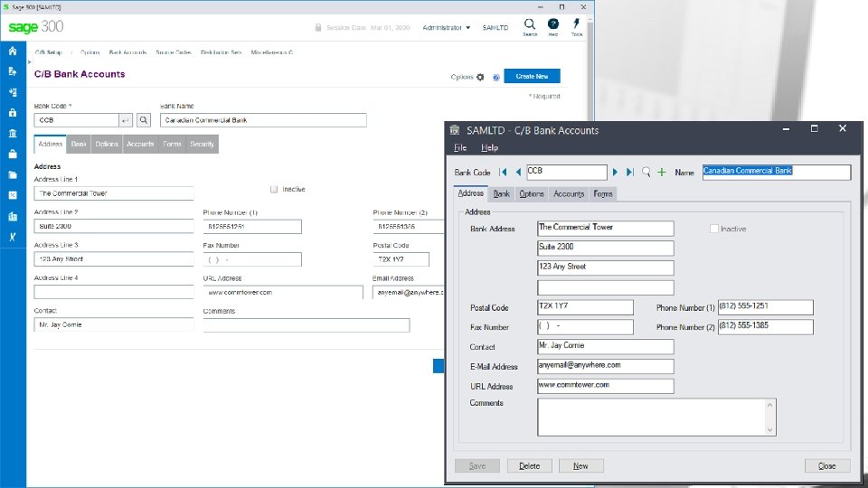Click the Create New button
The height and width of the screenshot is (488, 868).
[x=532, y=76]
